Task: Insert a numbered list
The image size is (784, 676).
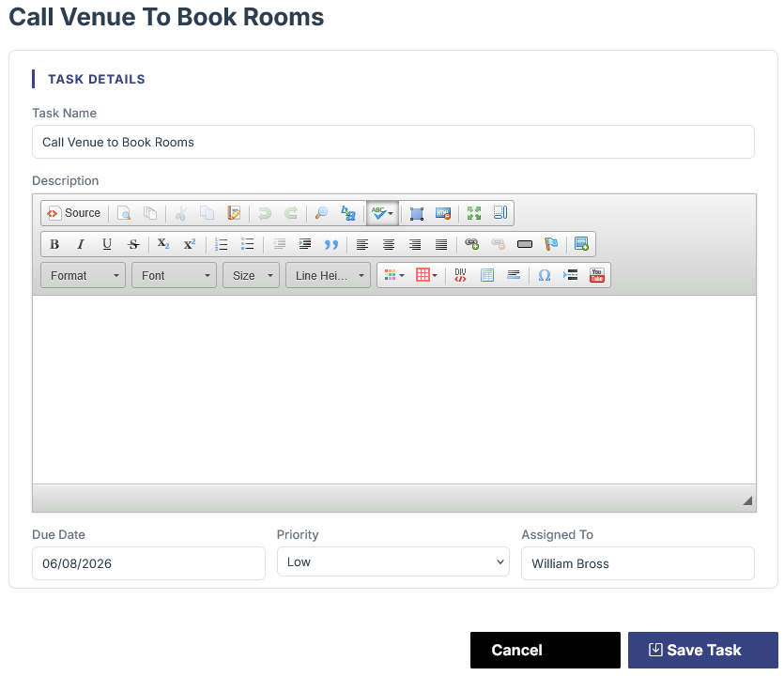Action: point(221,244)
